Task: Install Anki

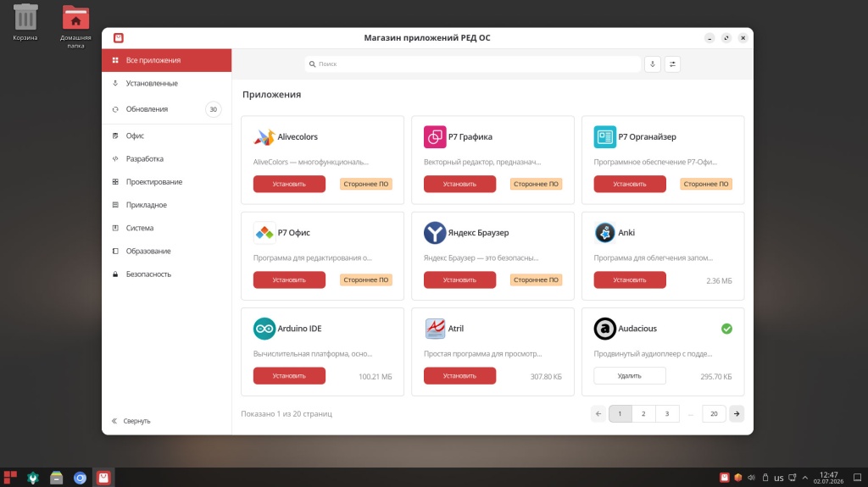Action: click(630, 279)
